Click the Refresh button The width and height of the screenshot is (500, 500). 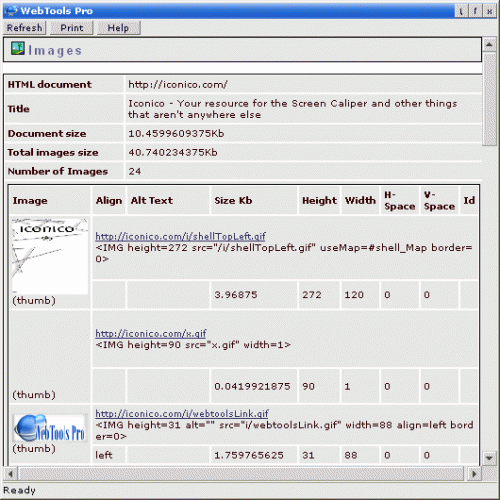24,28
